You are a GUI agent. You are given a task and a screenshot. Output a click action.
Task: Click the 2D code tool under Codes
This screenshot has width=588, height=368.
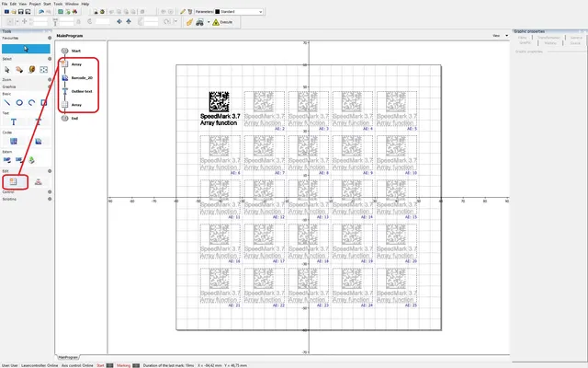(x=13, y=141)
